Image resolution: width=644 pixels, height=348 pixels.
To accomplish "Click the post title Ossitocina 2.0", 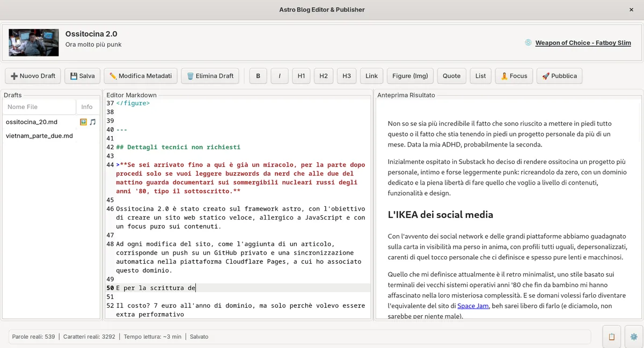I will click(x=91, y=34).
